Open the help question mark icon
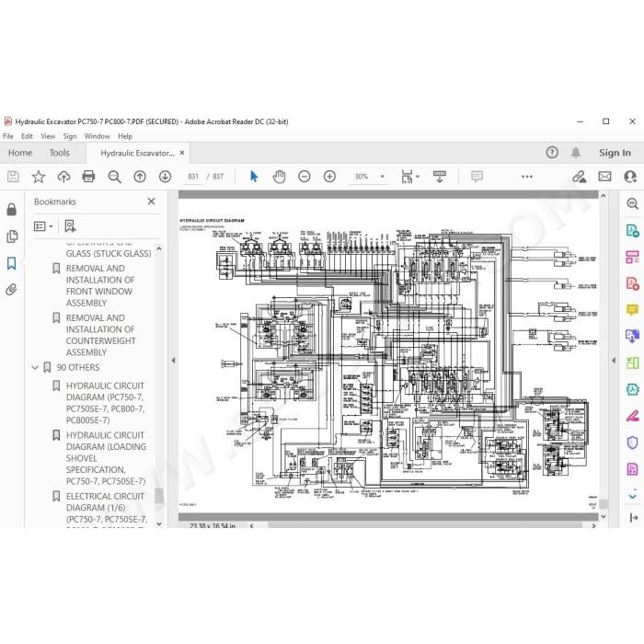 point(552,153)
